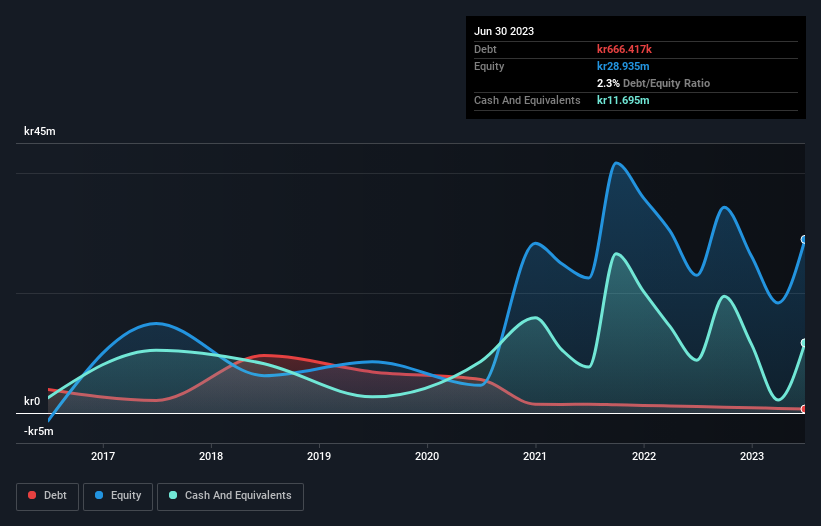Screen dimensions: 821x526
Task: Click the -kr5m y-axis label
Action: 39,431
